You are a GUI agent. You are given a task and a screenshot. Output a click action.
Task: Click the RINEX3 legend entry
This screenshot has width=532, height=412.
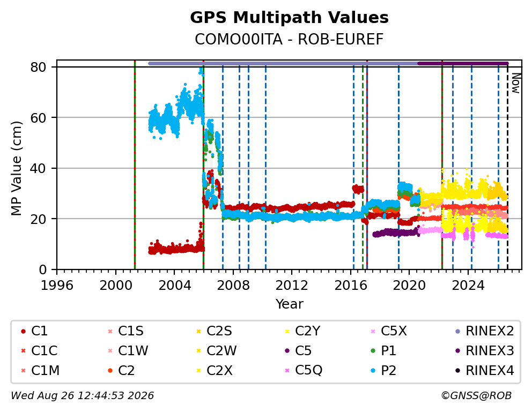point(484,351)
